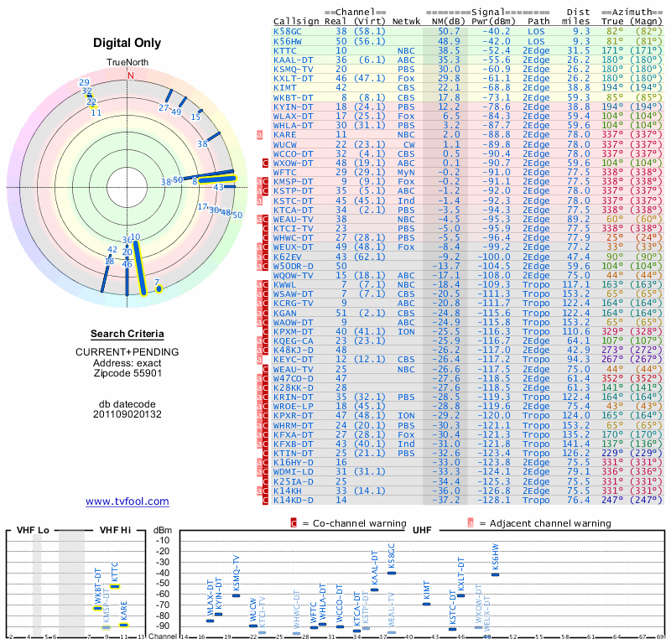Viewport: 671px width, 644px height.
Task: Click the K56HW signal bar in UHF chart
Action: [495, 574]
